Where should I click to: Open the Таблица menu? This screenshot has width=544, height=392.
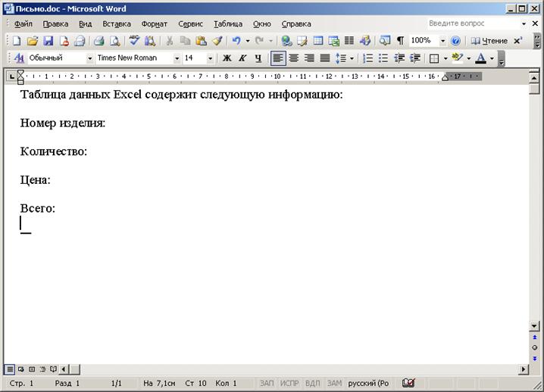coord(228,24)
